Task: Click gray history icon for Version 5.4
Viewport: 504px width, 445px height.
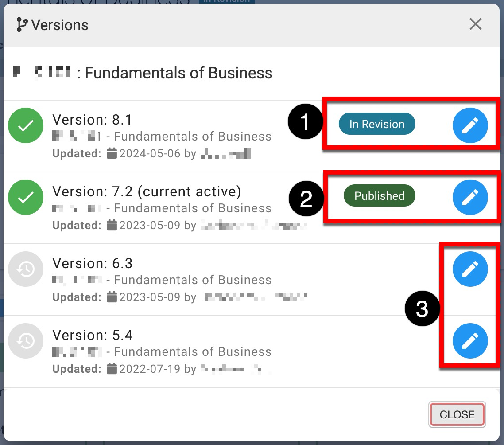Action: coord(26,341)
